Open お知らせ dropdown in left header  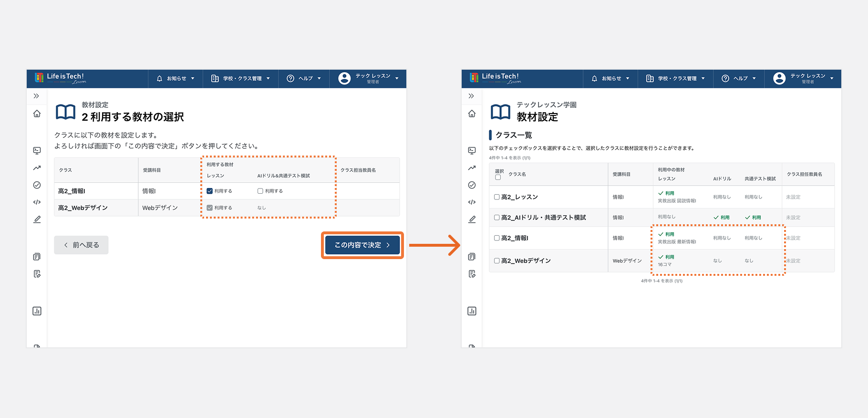(176, 79)
